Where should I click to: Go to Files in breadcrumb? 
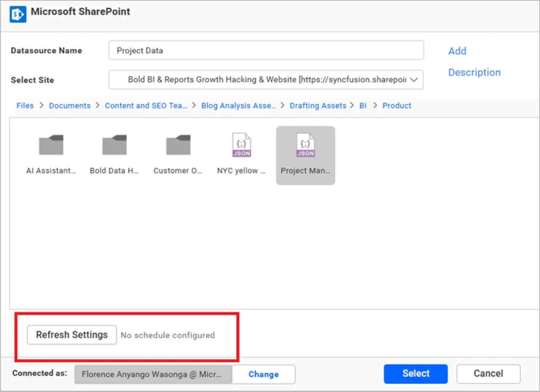pos(25,105)
